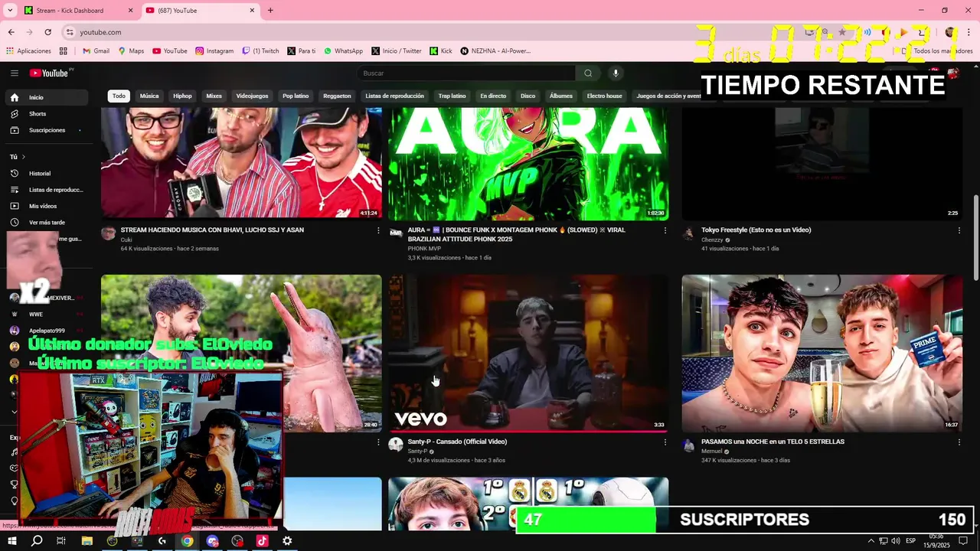Open the Gmail bookmark
Screen dimensions: 980x551
click(96, 51)
